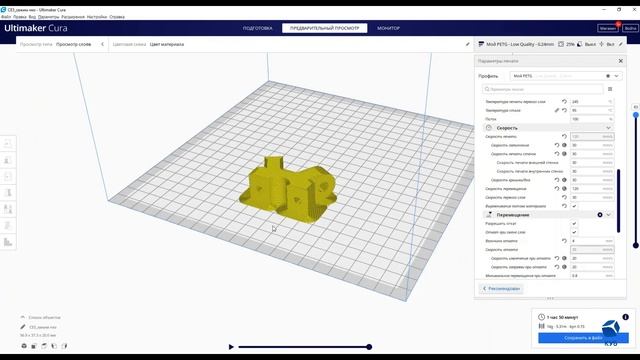Select the left side view camera icon

pos(54,346)
